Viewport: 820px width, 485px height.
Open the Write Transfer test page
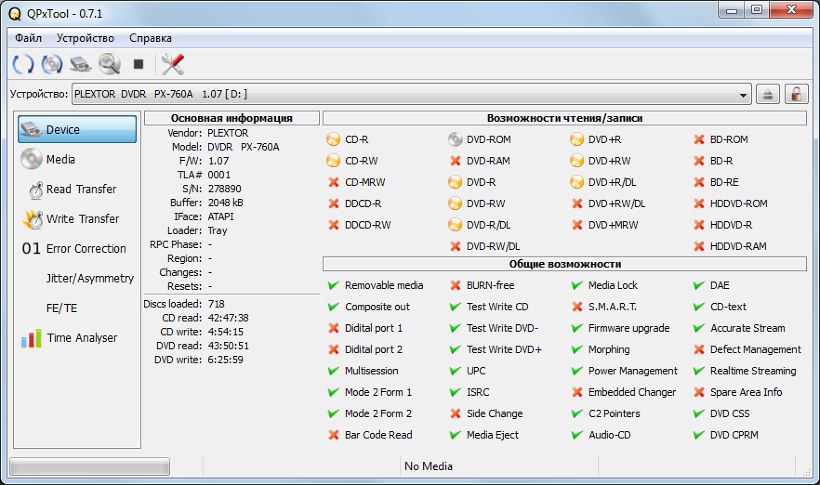tap(82, 219)
